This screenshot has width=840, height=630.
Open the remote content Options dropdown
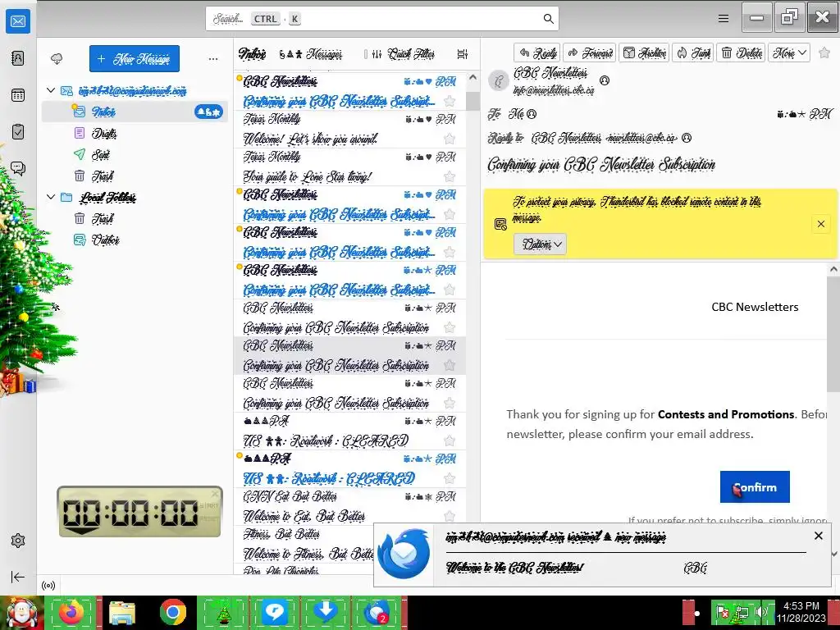coord(540,244)
